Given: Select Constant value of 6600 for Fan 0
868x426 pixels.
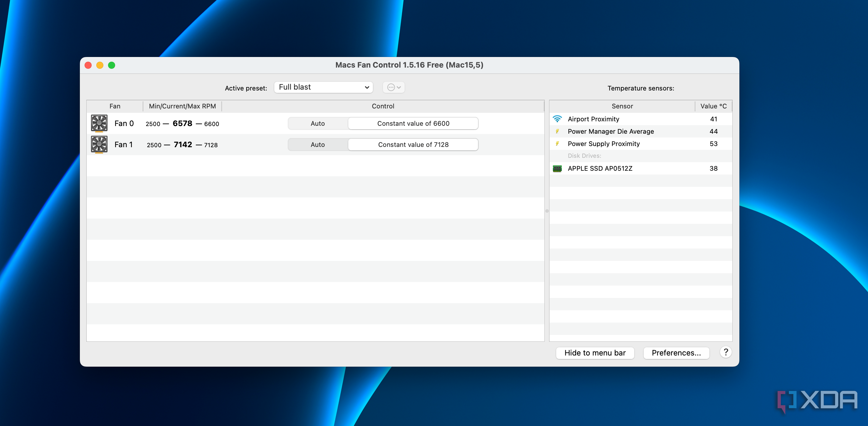Looking at the screenshot, I should point(413,123).
